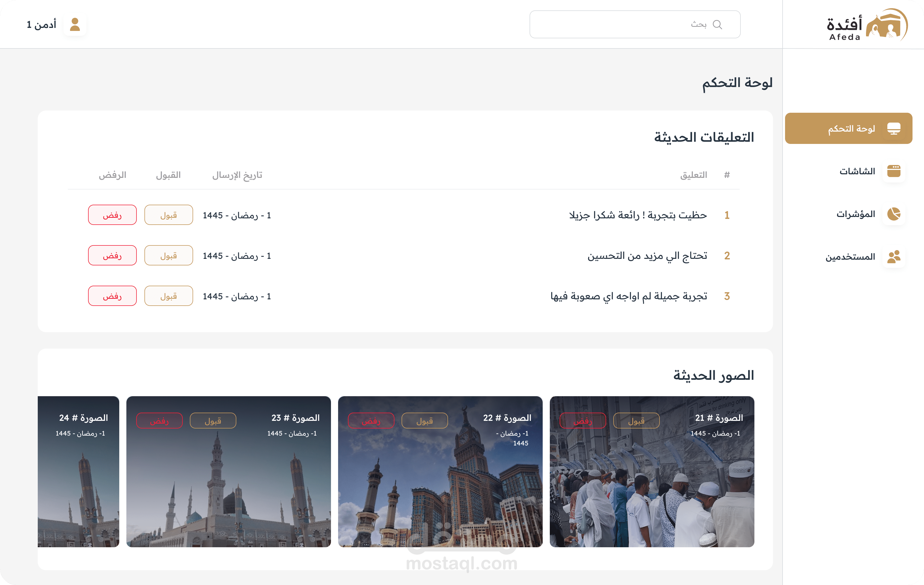
Task: Open الشاشات sidebar menu item
Action: (857, 171)
